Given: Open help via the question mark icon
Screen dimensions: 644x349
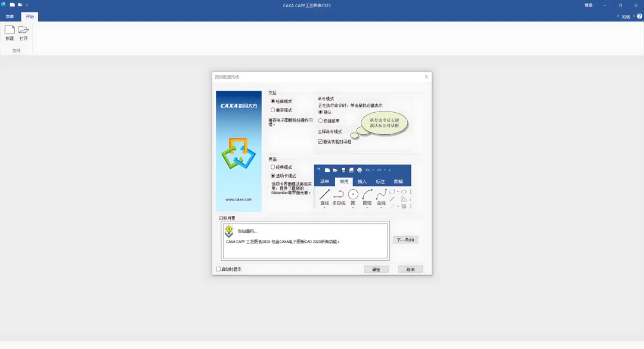Looking at the screenshot, I should 639,17.
